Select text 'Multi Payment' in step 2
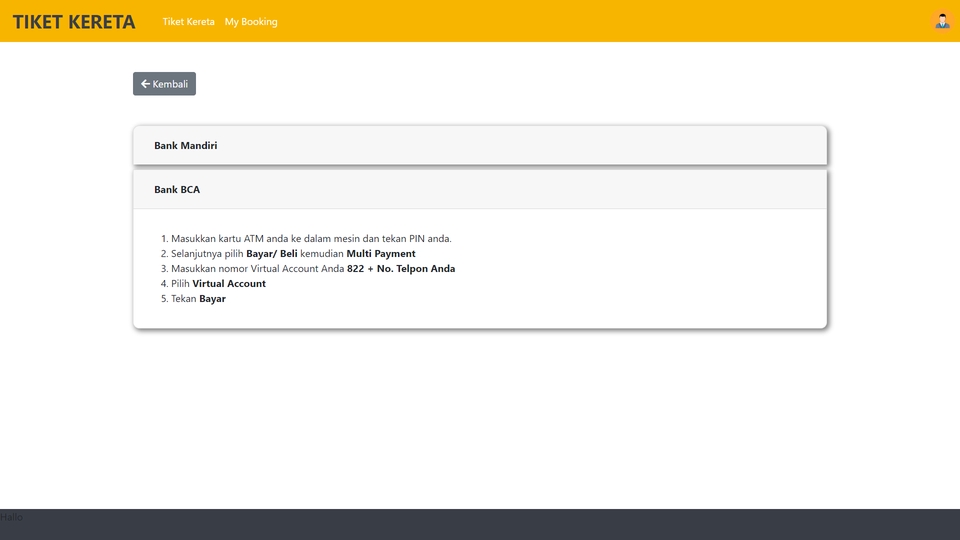Image resolution: width=960 pixels, height=540 pixels. [381, 253]
